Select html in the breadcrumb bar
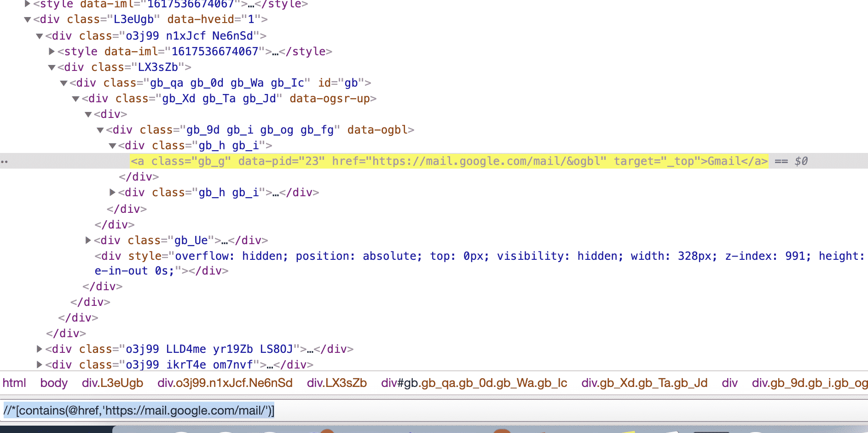 [x=14, y=383]
